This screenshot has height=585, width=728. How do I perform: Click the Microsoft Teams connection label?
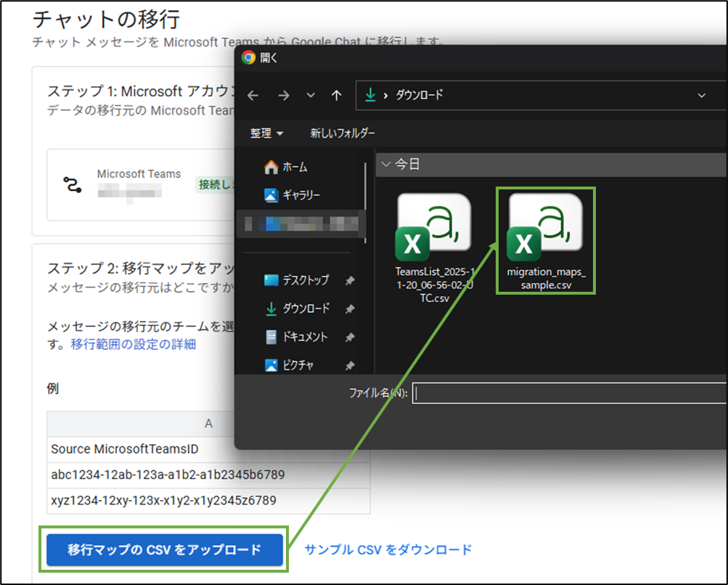[139, 173]
